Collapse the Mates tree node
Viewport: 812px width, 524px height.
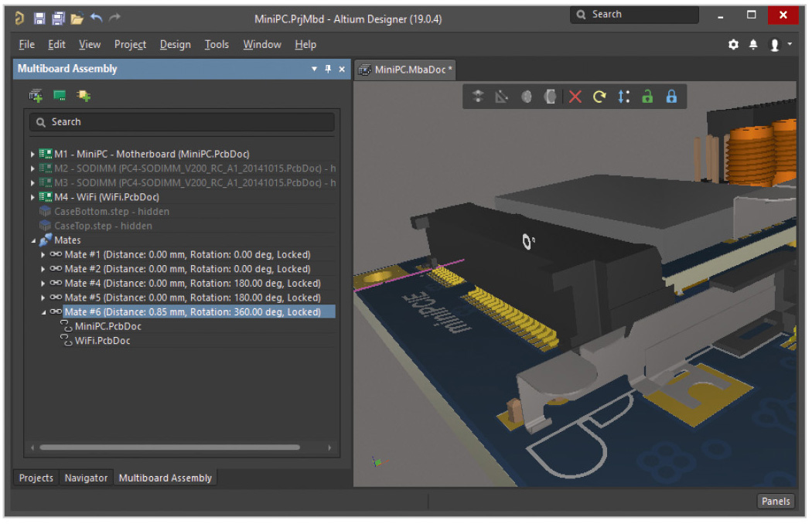click(33, 241)
